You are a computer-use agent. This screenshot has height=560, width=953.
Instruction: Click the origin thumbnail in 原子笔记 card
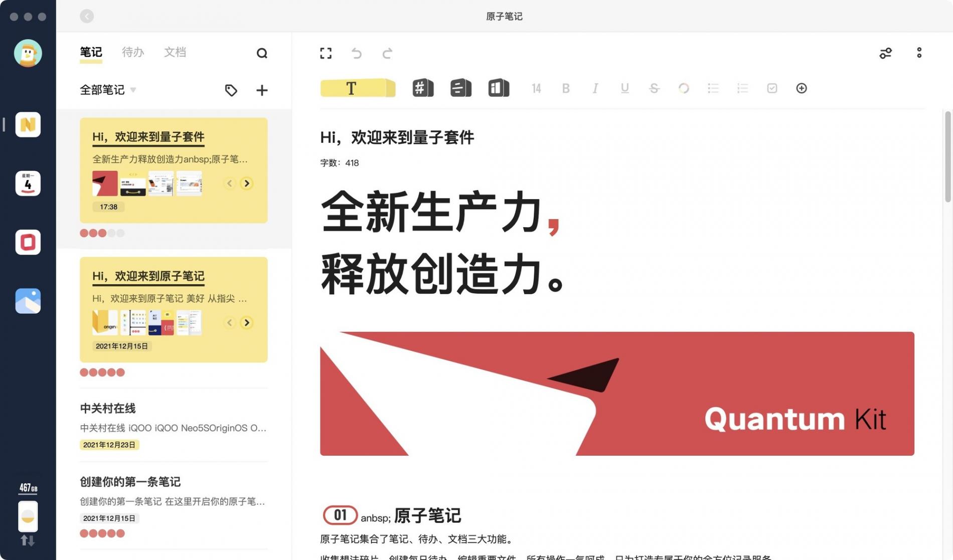tap(105, 322)
